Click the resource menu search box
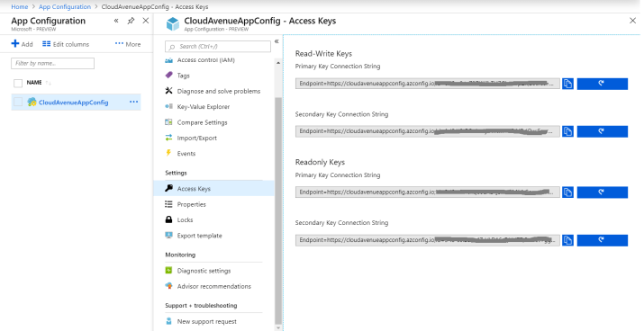Viewport: 644px width, 331px height. (218, 47)
